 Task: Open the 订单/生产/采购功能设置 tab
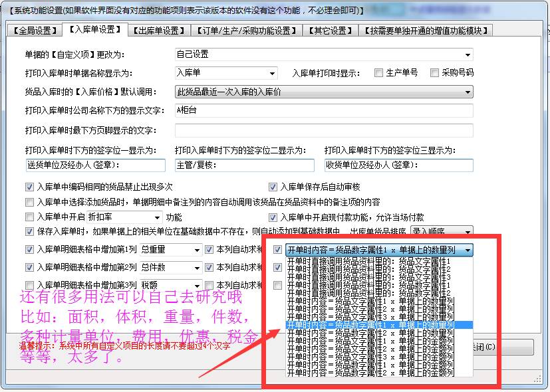pos(245,31)
